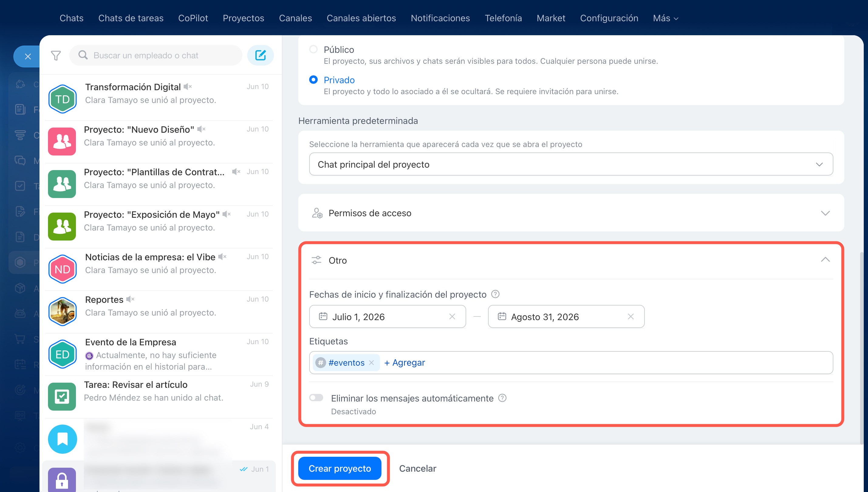Click the Exposición de Mayo project avatar
This screenshot has height=492, width=868.
pos(62,226)
